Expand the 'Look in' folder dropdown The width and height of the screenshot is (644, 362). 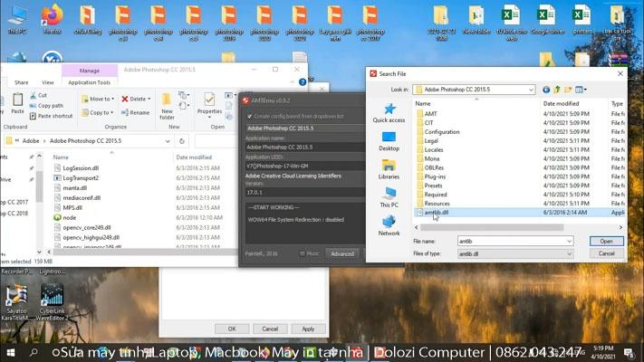click(533, 90)
